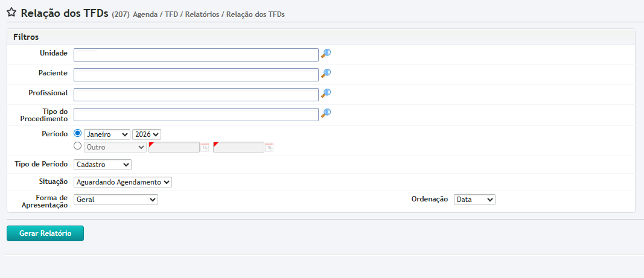The height and width of the screenshot is (278, 644).
Task: Click into the Unidade text field
Action: click(196, 55)
